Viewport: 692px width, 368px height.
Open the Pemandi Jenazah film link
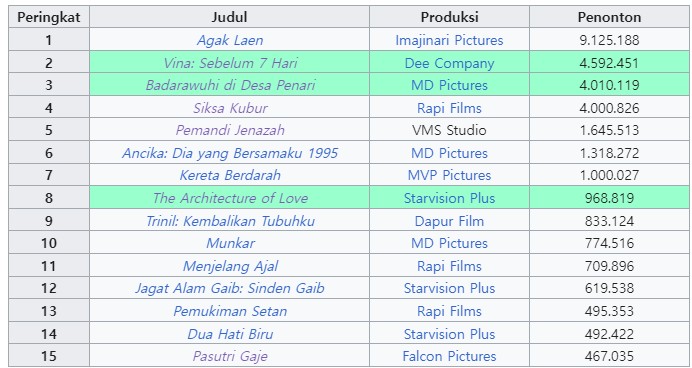pos(230,130)
